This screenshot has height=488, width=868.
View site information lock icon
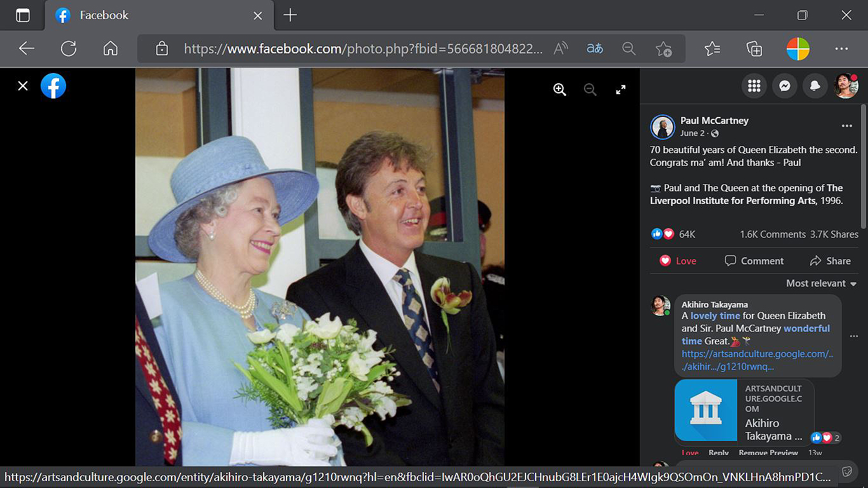click(162, 48)
